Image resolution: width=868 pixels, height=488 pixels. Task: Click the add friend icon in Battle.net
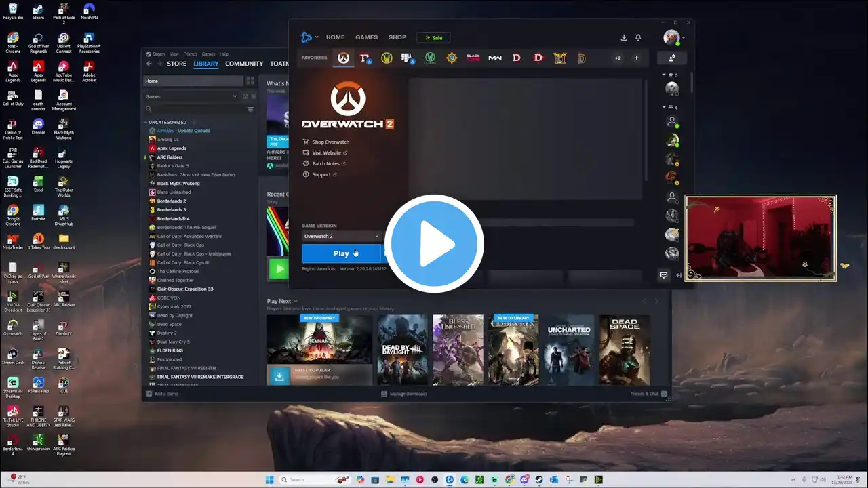click(x=672, y=58)
